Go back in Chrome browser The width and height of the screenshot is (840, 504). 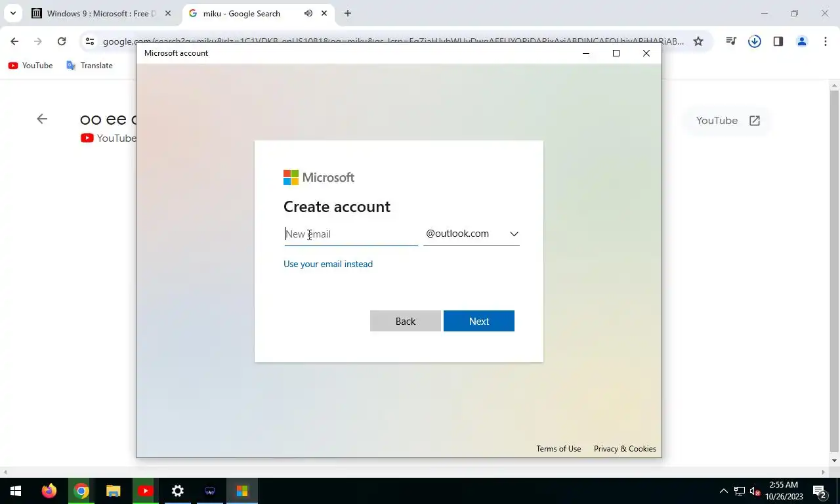14,41
